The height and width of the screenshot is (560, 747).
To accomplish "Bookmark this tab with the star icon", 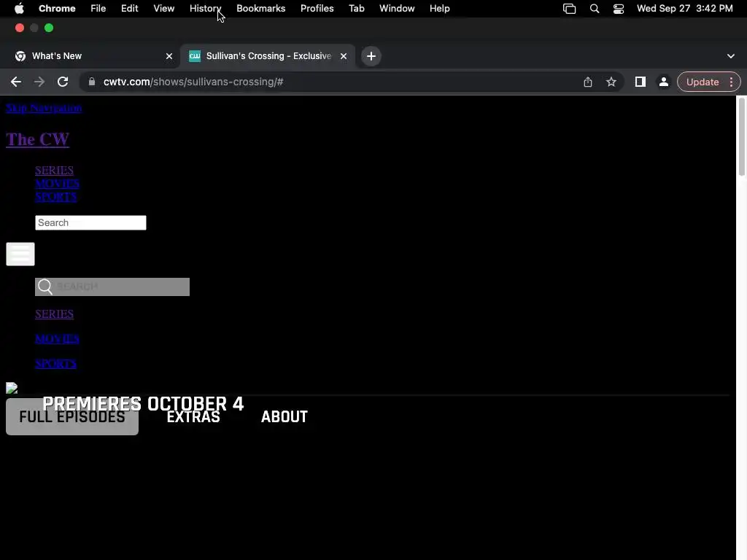I will coord(611,82).
